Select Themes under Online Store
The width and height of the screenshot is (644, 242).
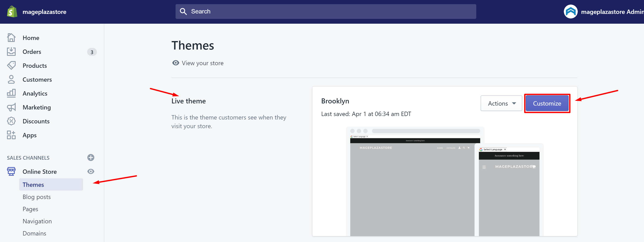coord(51,184)
